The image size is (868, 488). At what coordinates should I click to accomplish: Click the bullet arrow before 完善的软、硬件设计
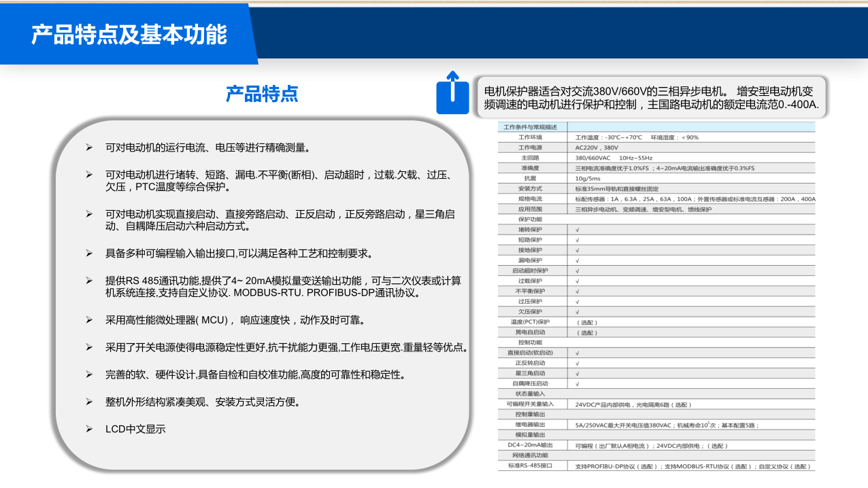[88, 374]
